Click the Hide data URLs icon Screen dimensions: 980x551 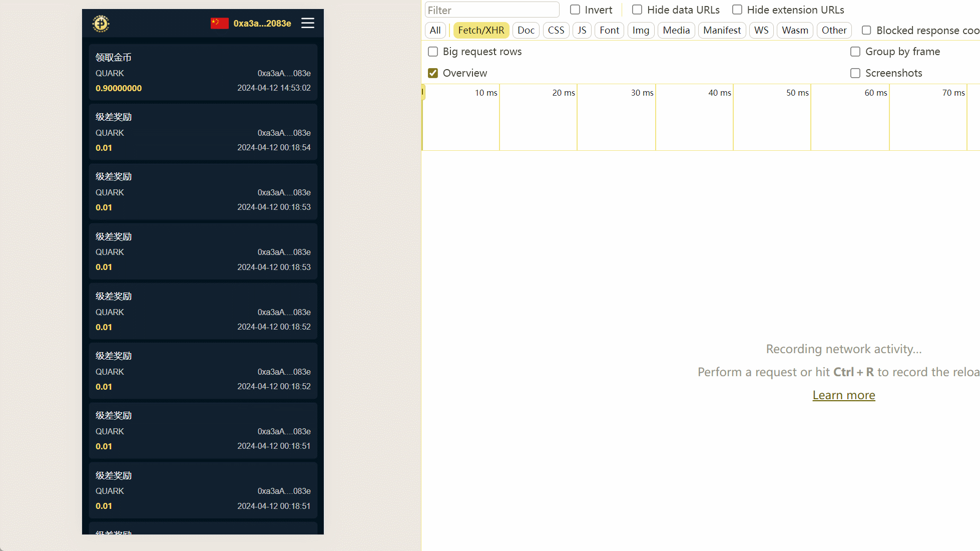coord(636,10)
